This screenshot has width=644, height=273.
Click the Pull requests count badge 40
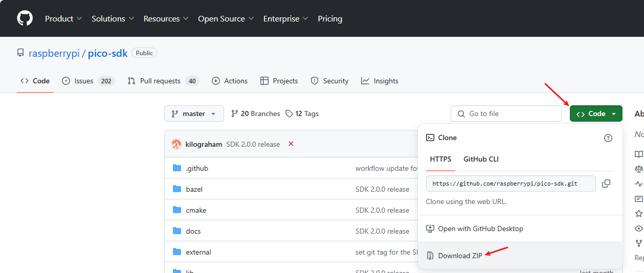coord(192,81)
